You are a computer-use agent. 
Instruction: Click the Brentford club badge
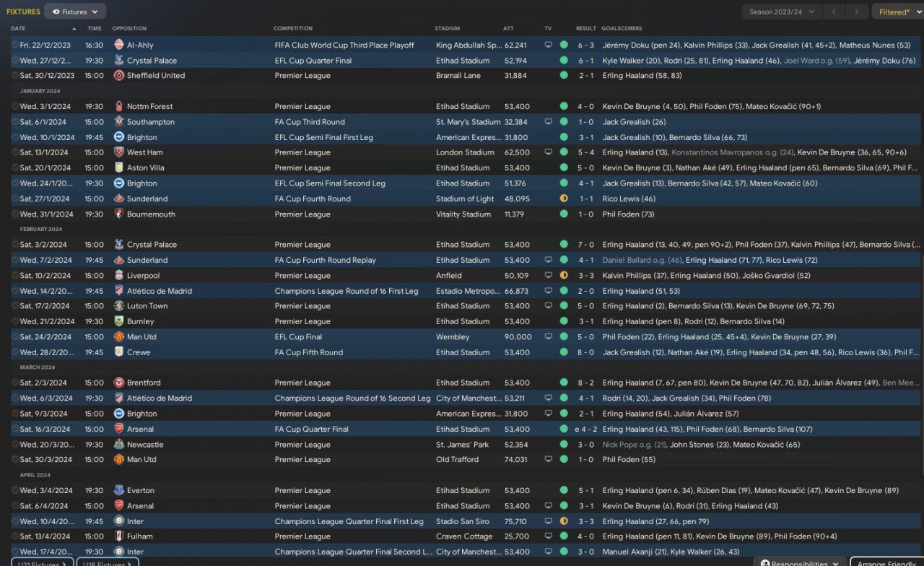(x=119, y=383)
